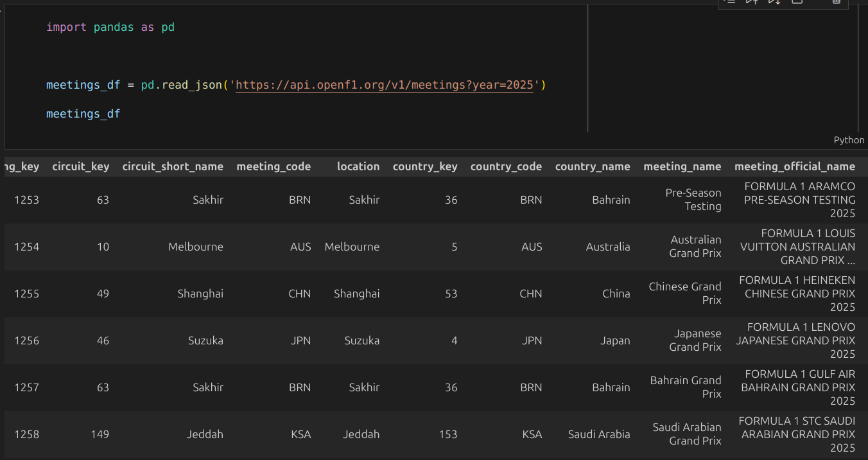
Task: Click the key cell 1258
Action: pyautogui.click(x=27, y=434)
